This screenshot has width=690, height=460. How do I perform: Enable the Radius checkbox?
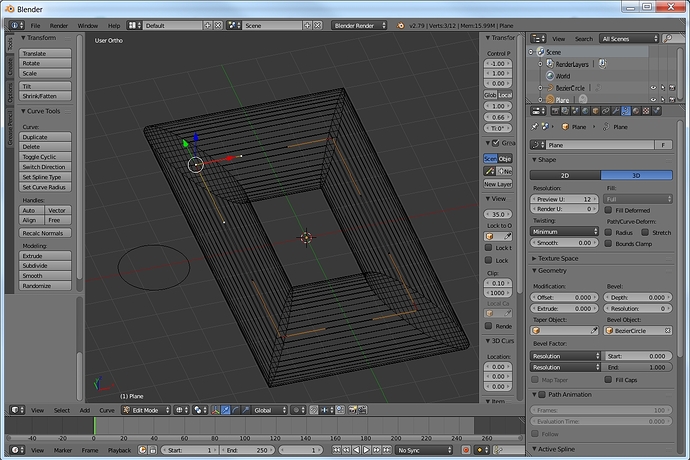tap(609, 232)
